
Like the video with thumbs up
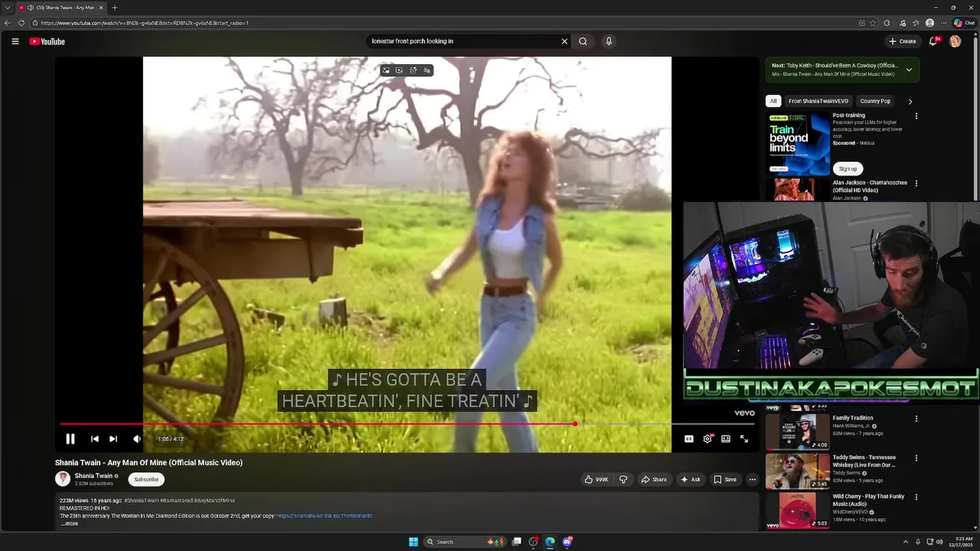596,479
